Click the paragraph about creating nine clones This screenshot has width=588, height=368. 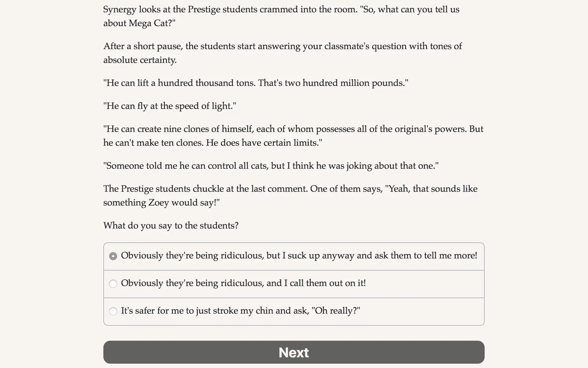point(293,136)
